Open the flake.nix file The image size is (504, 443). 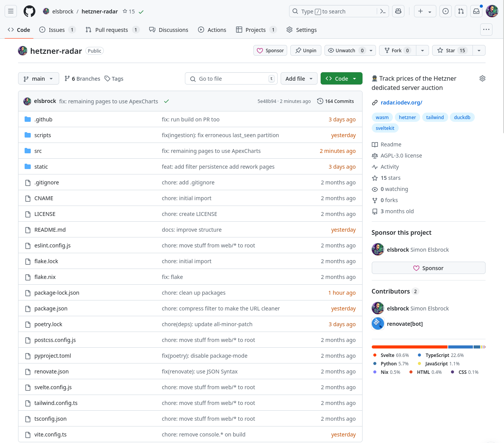point(45,277)
